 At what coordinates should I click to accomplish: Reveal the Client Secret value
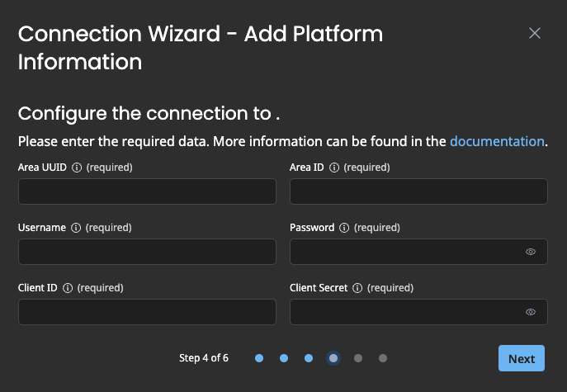coord(531,312)
